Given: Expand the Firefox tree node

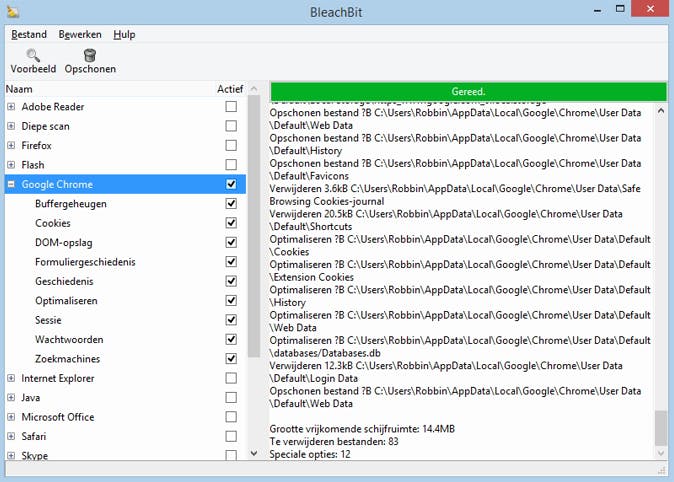Looking at the screenshot, I should point(11,145).
